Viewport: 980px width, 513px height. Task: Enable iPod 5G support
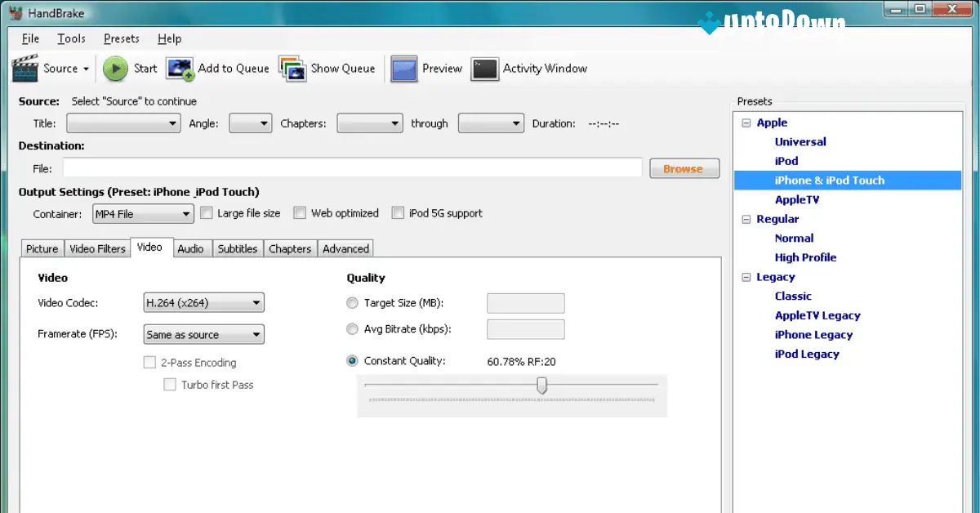pos(398,212)
